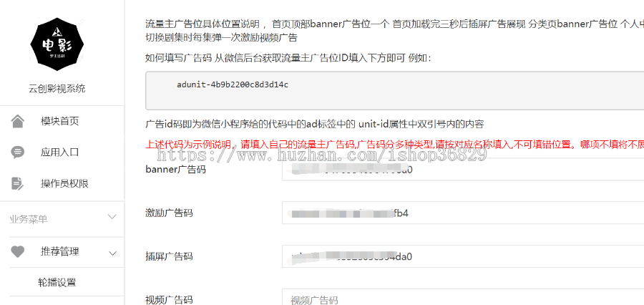Focus the 插屏广告码 input field
The width and height of the screenshot is (644, 305).
click(x=463, y=256)
